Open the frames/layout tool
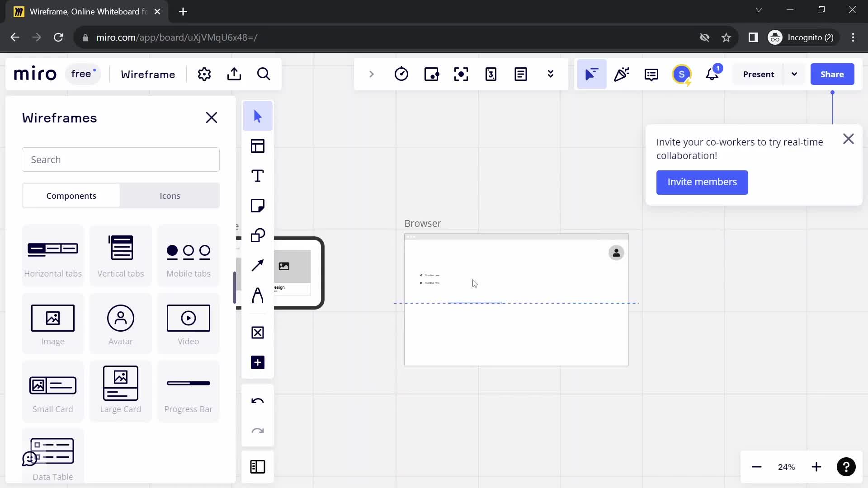 pyautogui.click(x=259, y=146)
